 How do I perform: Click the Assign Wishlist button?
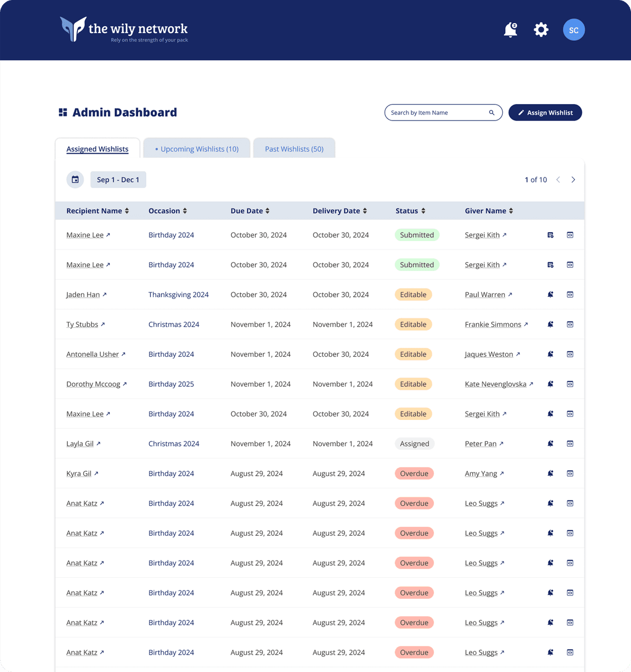coord(545,113)
